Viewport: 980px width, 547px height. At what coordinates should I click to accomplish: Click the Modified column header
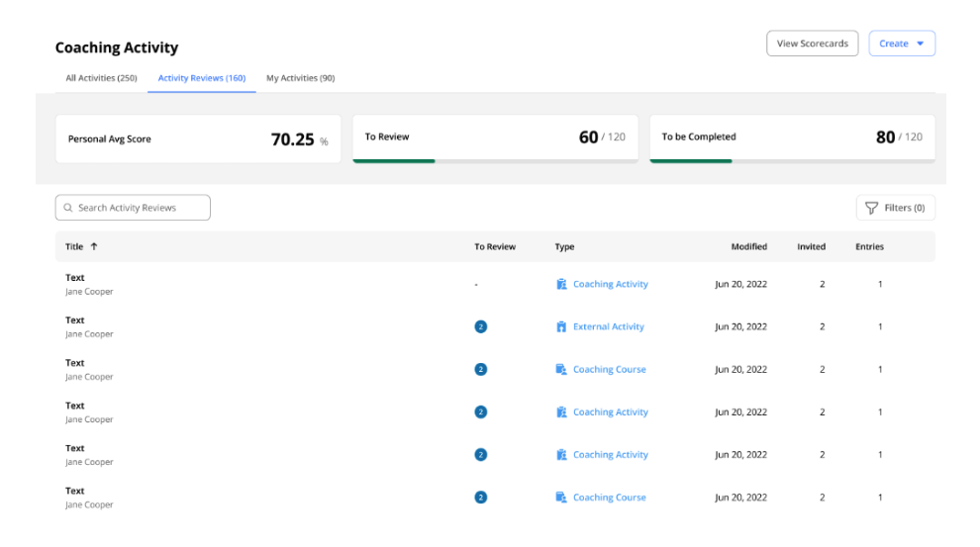tap(749, 246)
